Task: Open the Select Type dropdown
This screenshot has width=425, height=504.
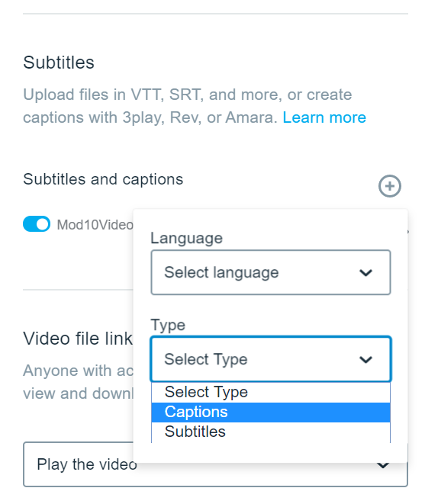Action: (271, 359)
